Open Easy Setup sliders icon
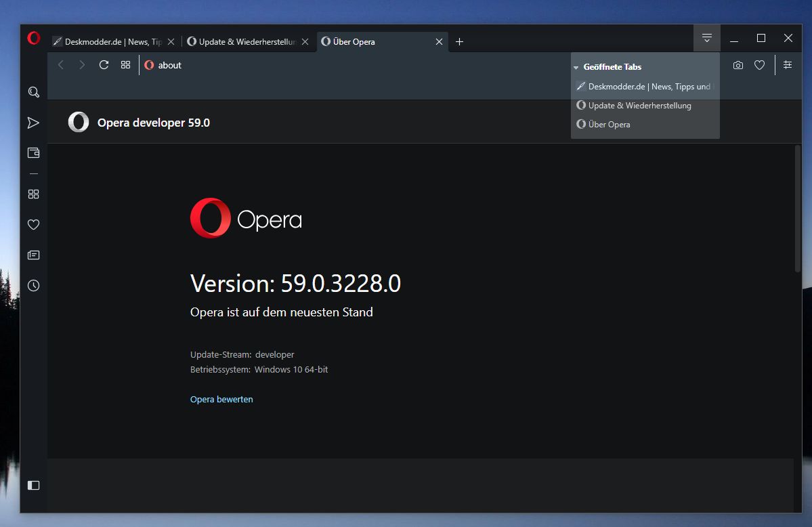This screenshot has width=812, height=527. (x=788, y=65)
